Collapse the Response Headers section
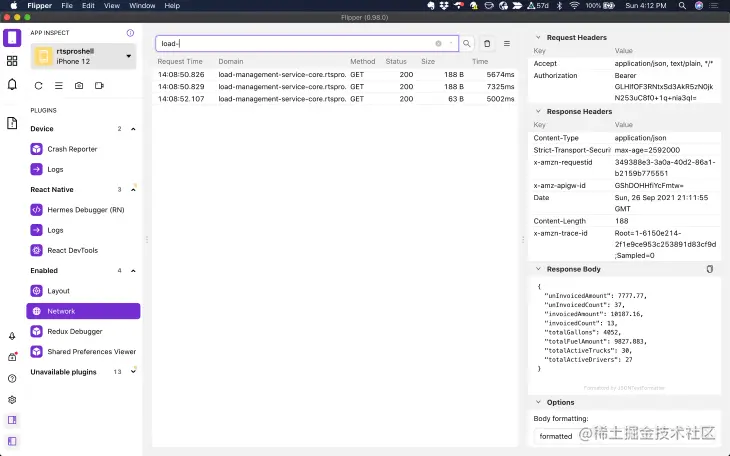Viewport: 730px width, 456px height. click(538, 111)
